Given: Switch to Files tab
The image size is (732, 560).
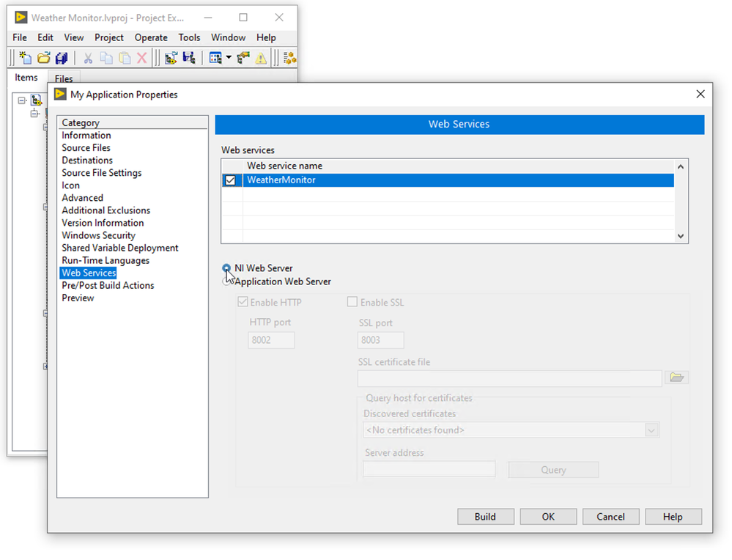Looking at the screenshot, I should coord(64,78).
